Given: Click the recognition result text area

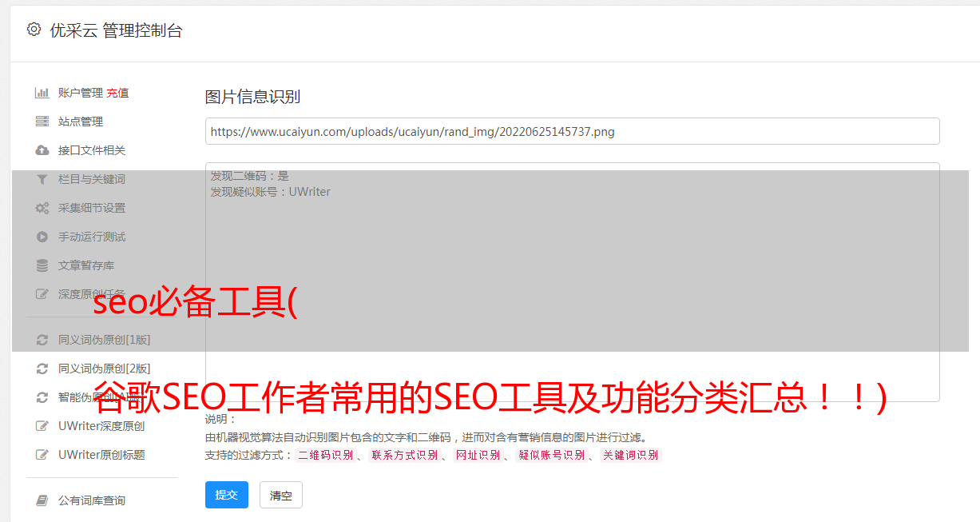Looking at the screenshot, I should click(x=572, y=282).
